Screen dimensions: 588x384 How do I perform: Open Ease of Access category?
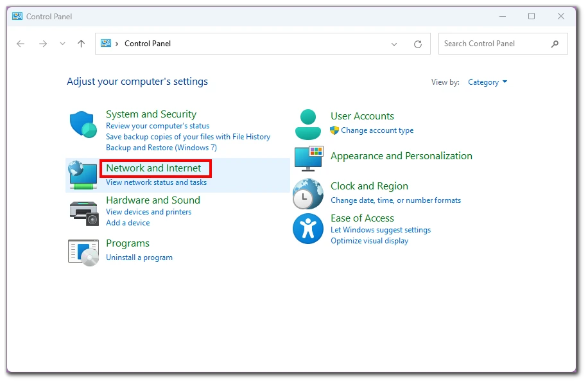[x=362, y=218]
